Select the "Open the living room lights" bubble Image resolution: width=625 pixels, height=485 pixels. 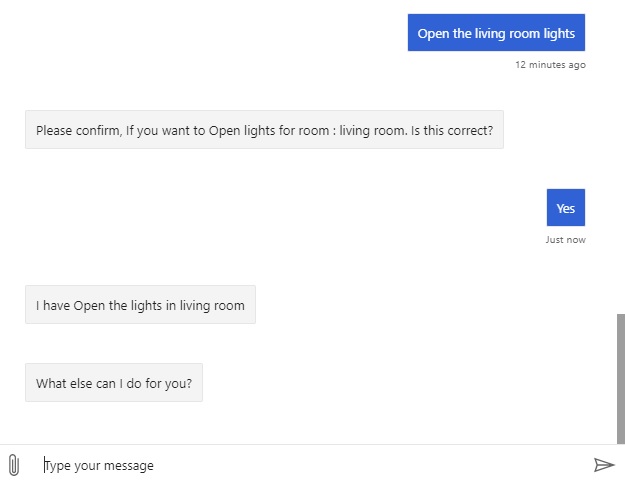[496, 33]
